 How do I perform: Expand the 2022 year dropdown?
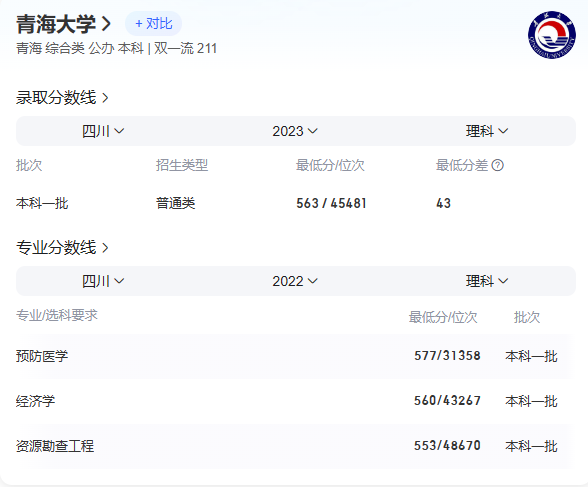(295, 281)
